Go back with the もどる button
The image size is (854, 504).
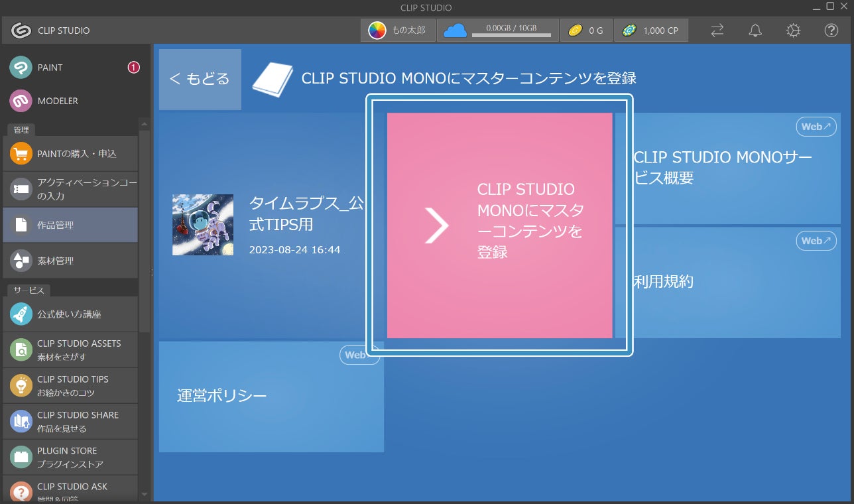coord(200,79)
